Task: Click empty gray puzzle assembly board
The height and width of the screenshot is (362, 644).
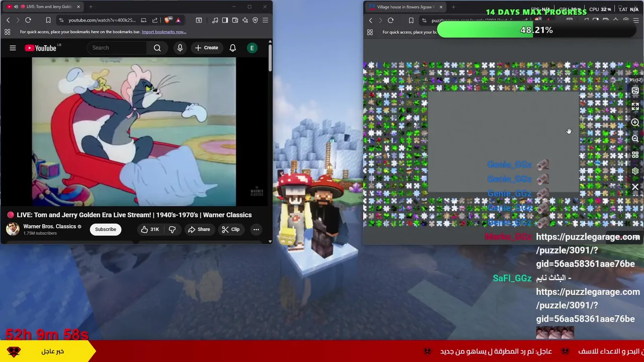Action: pyautogui.click(x=503, y=142)
